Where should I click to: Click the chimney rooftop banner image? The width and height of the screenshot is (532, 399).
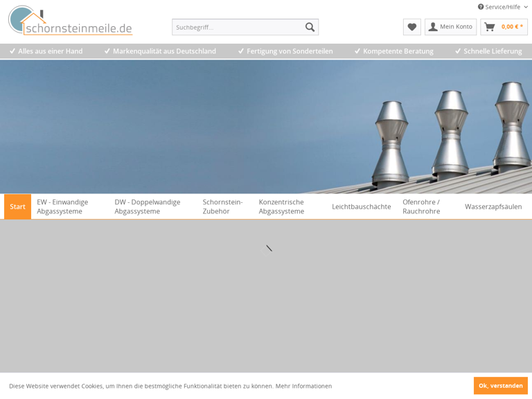tap(266, 125)
